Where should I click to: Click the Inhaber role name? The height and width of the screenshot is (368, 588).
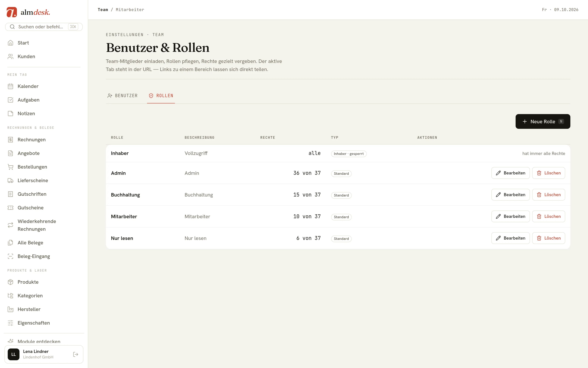[120, 153]
